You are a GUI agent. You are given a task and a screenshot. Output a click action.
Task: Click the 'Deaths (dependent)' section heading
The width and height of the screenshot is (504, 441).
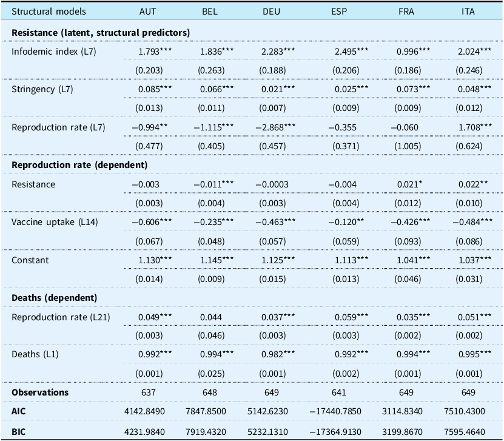click(54, 298)
